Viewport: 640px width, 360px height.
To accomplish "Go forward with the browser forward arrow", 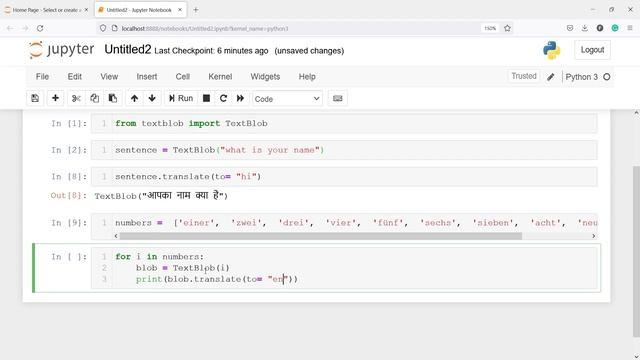I will [x=25, y=28].
